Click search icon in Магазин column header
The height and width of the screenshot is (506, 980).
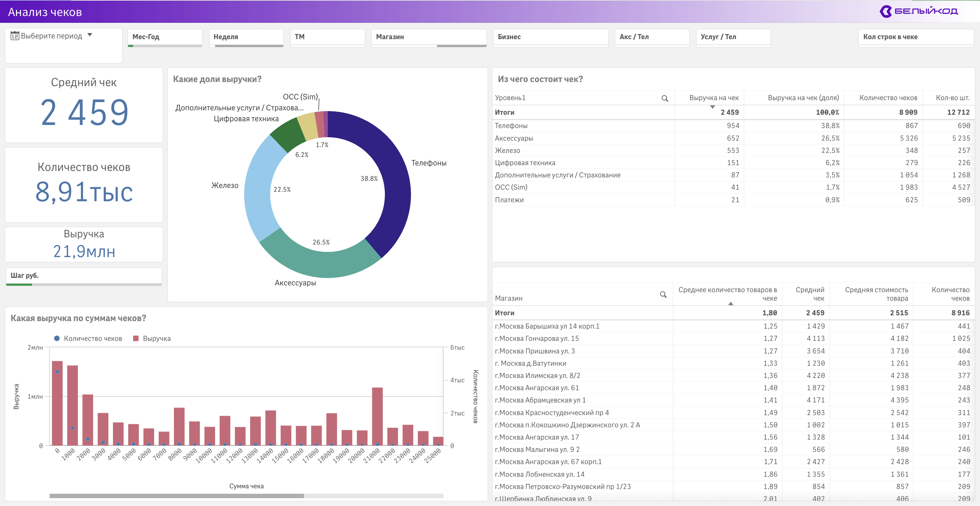663,294
